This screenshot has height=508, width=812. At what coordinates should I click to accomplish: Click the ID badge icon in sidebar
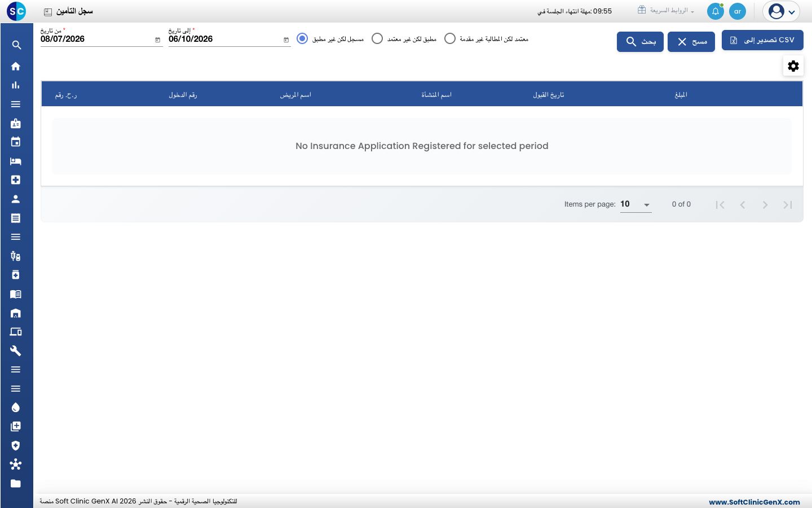point(16,123)
